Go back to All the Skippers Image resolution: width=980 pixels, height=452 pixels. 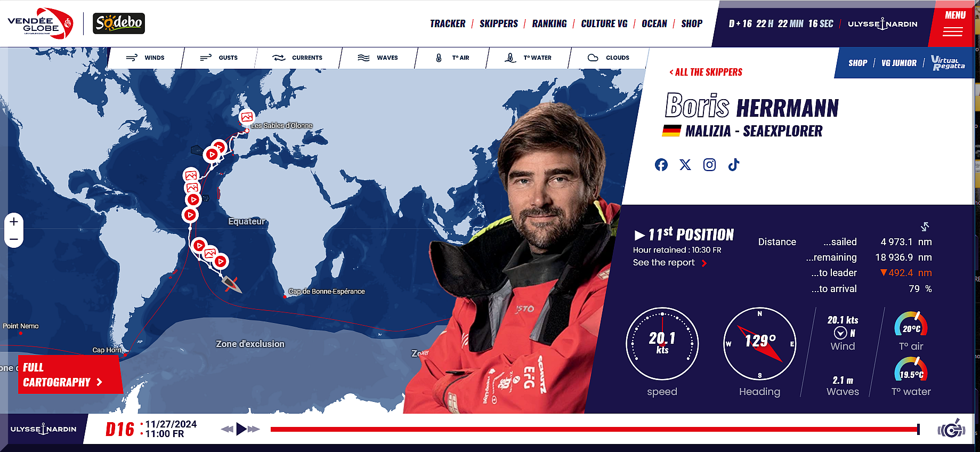click(706, 72)
